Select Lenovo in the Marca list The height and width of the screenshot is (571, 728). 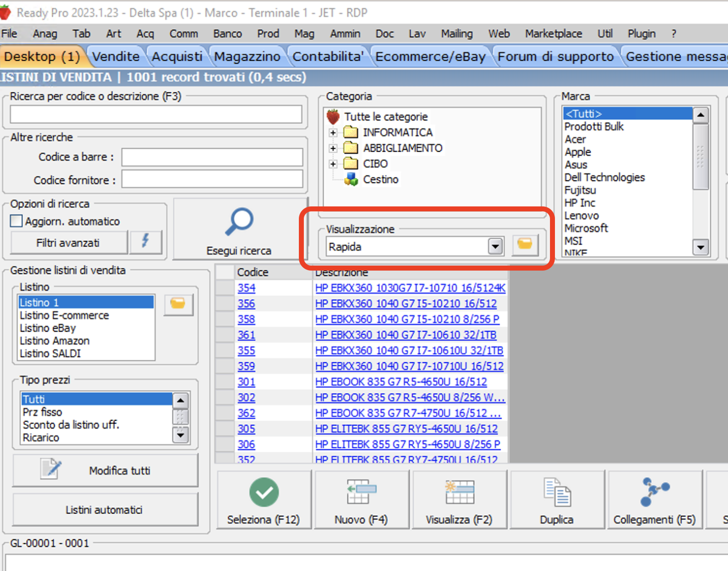[x=582, y=216]
